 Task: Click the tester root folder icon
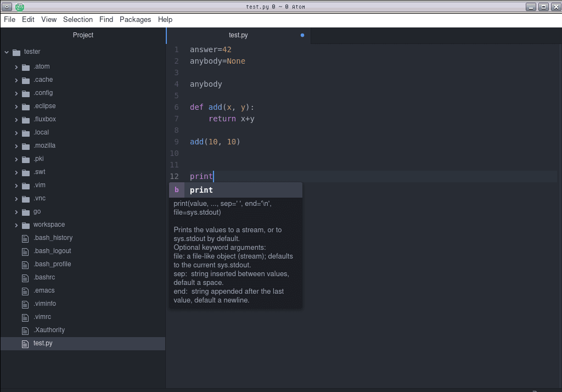[x=16, y=52]
